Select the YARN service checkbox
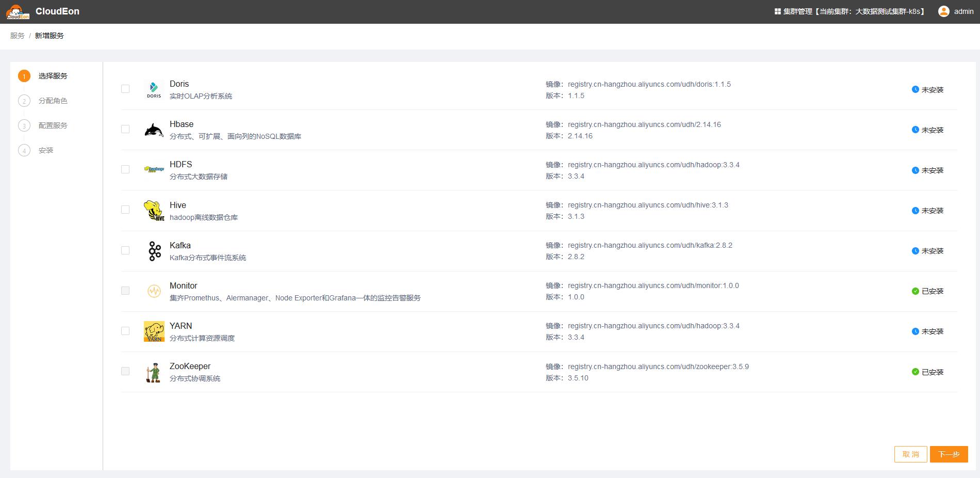This screenshot has height=478, width=980. 125,331
